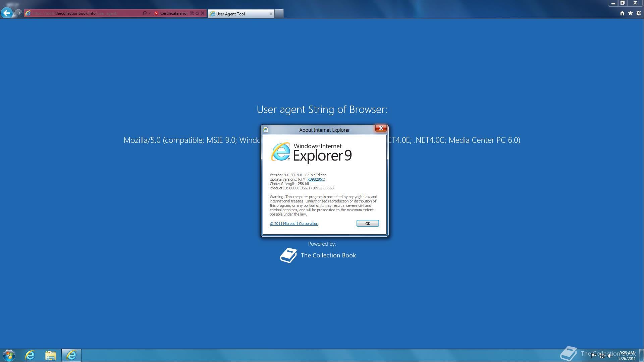Open the © 2011 Microsoft Corporation link
This screenshot has width=644, height=362.
pos(294,224)
